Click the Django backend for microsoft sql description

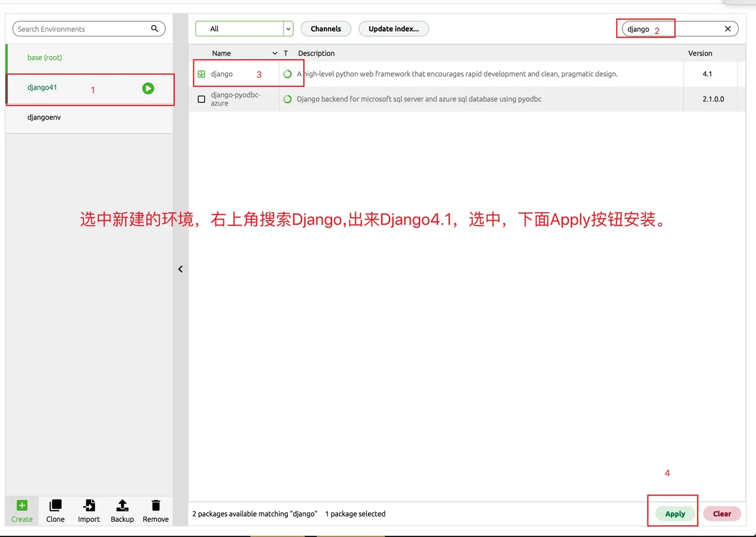(x=419, y=99)
